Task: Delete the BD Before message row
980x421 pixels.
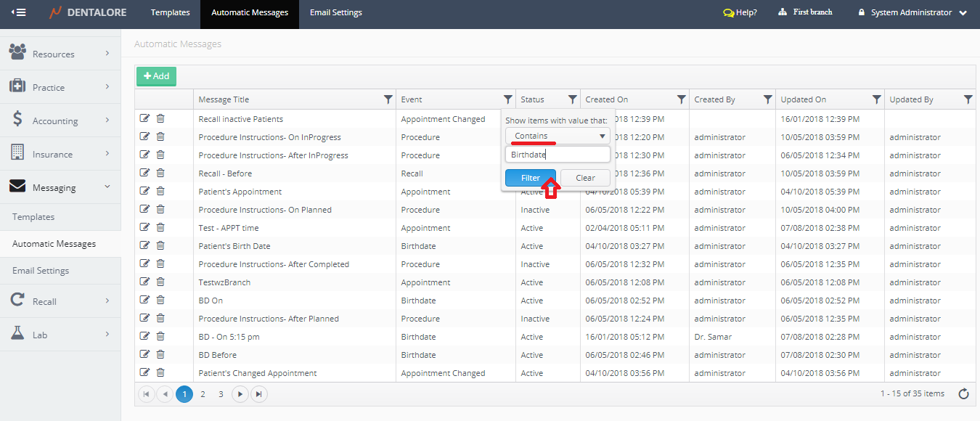Action: point(160,354)
